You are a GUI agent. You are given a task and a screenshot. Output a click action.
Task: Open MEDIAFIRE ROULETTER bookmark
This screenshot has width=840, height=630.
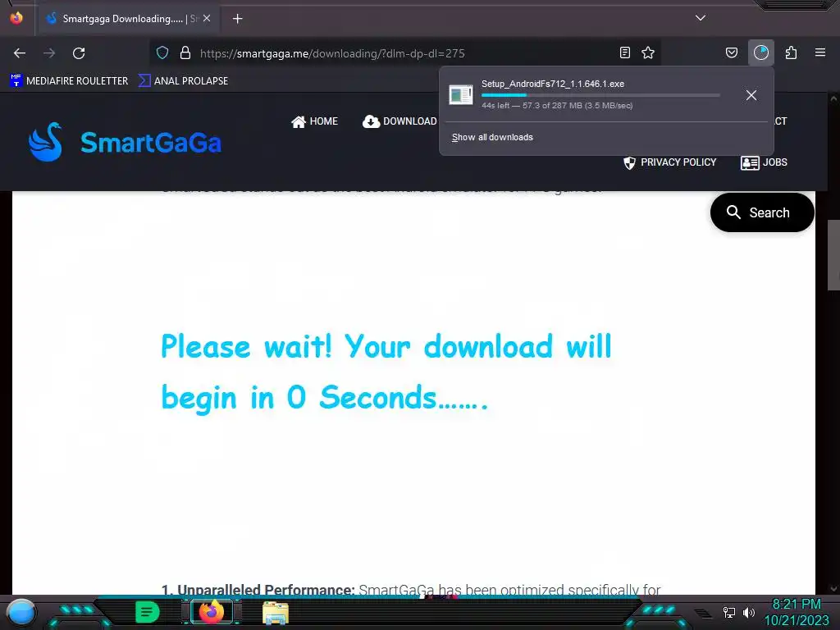pyautogui.click(x=69, y=81)
